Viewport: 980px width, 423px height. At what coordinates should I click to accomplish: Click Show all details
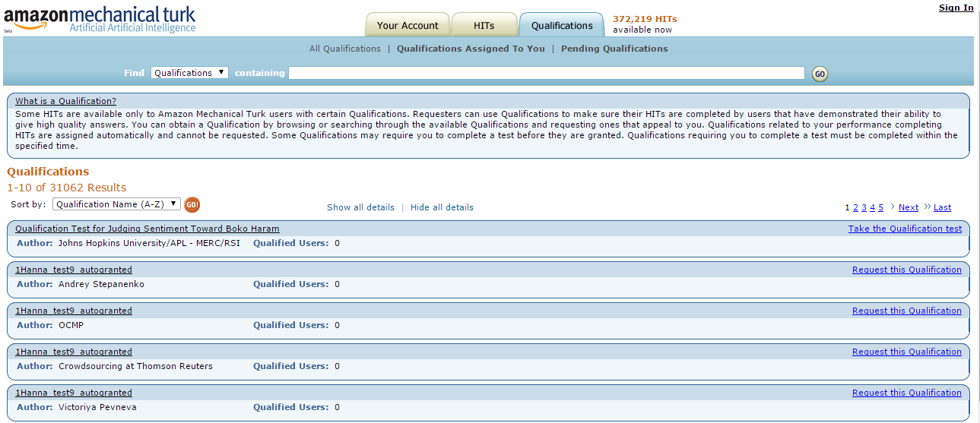(x=360, y=207)
